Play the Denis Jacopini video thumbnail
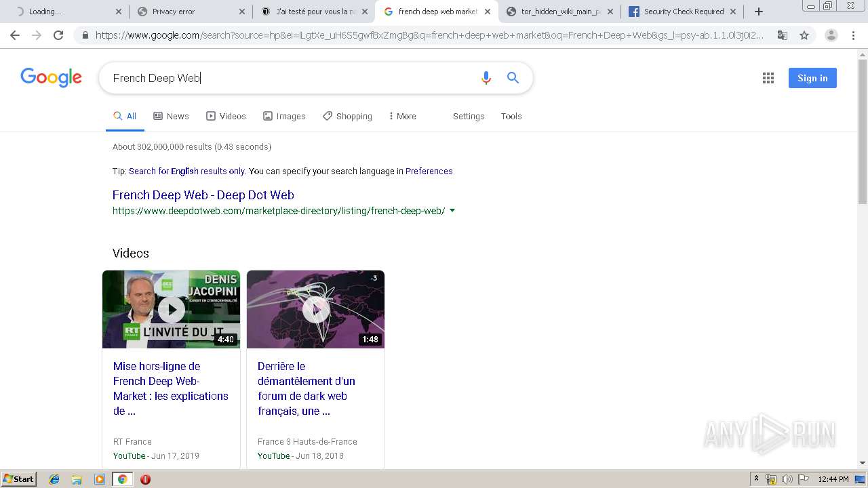868x488 pixels. coord(171,309)
